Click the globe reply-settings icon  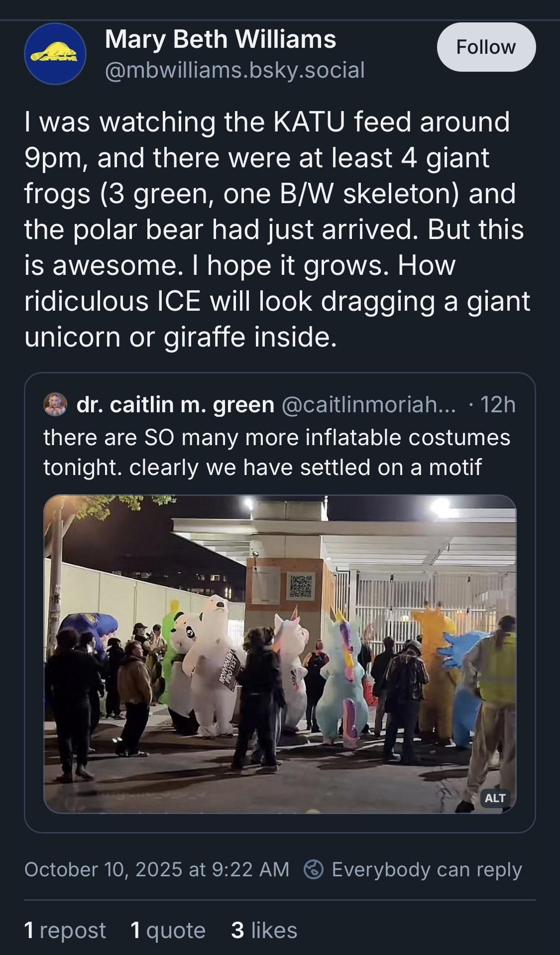314,869
